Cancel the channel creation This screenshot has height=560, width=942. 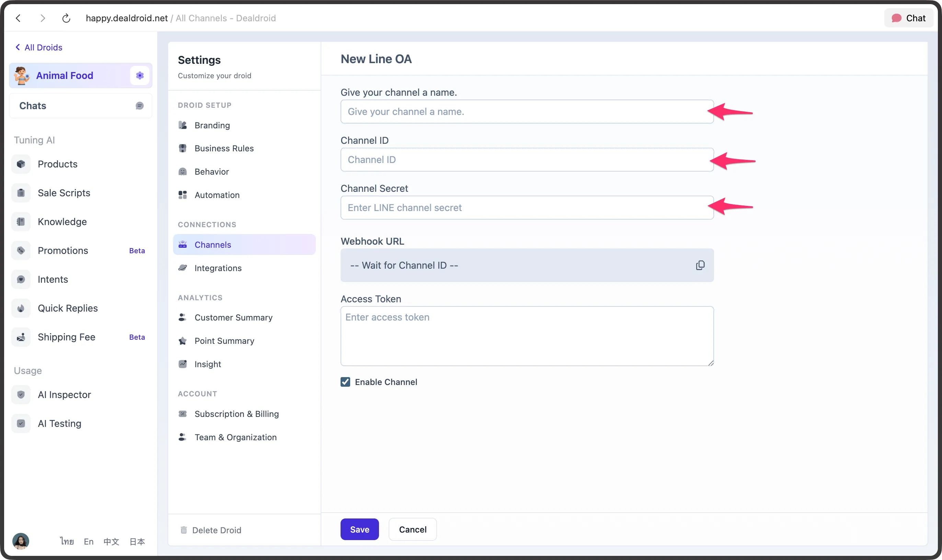(x=412, y=529)
